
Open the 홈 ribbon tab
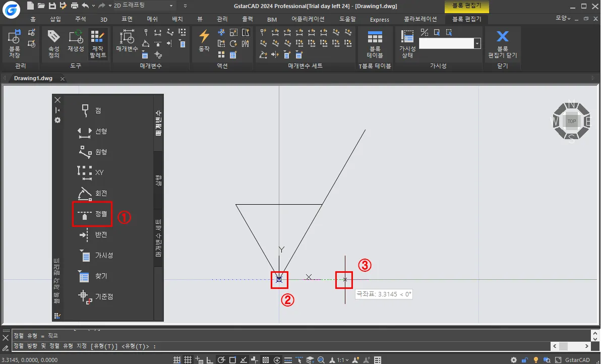[33, 19]
